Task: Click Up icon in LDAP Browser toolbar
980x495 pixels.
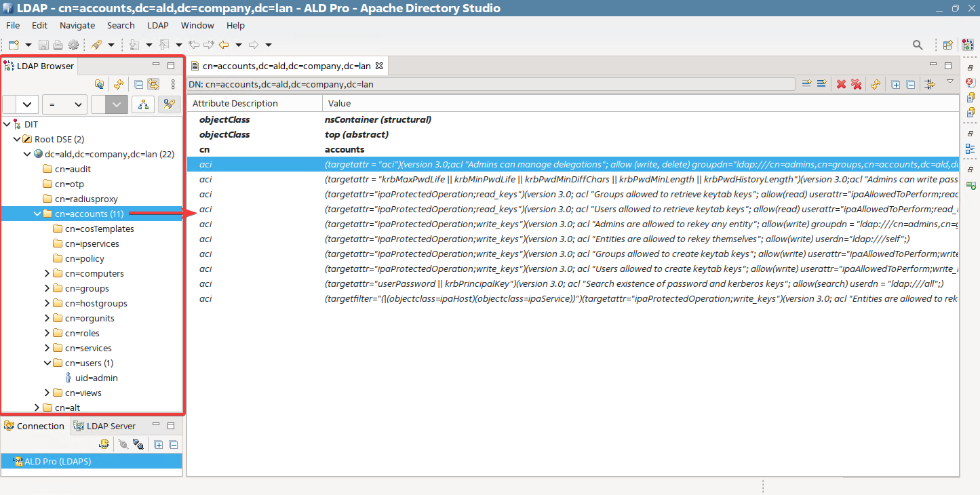Action: (99, 84)
